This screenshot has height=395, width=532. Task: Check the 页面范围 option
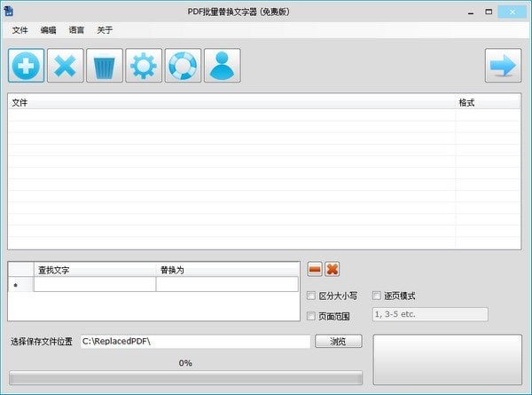coord(311,316)
